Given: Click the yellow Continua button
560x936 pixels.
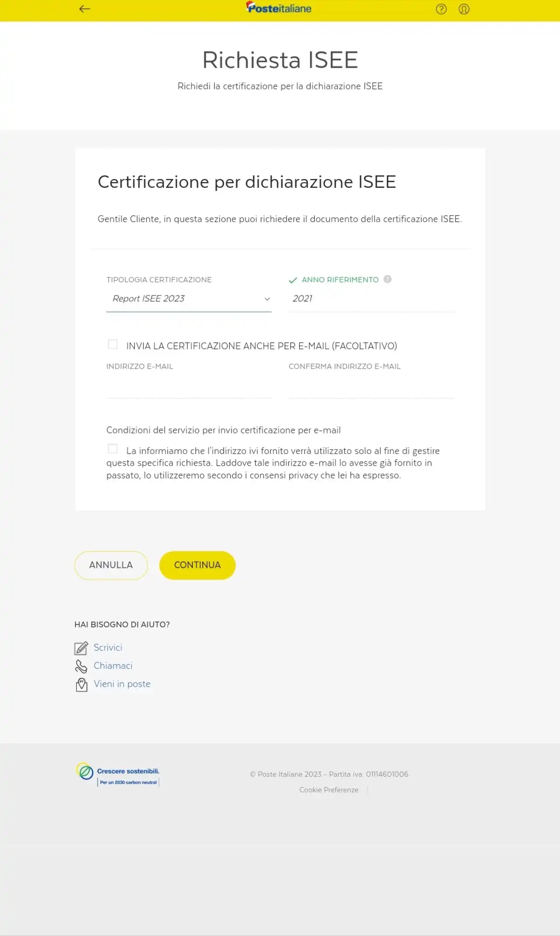Looking at the screenshot, I should point(197,565).
